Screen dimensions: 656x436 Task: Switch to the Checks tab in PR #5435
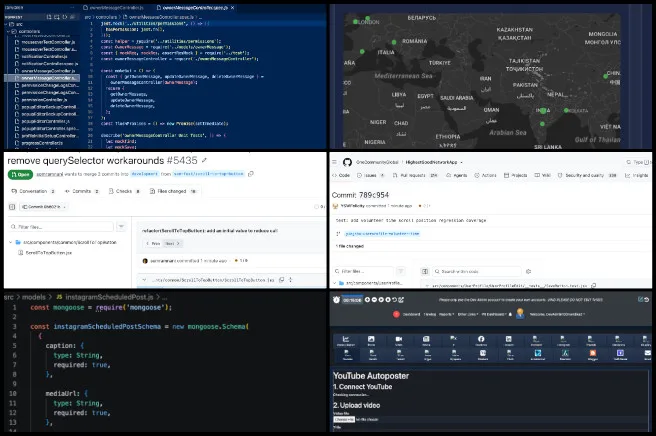click(x=124, y=191)
